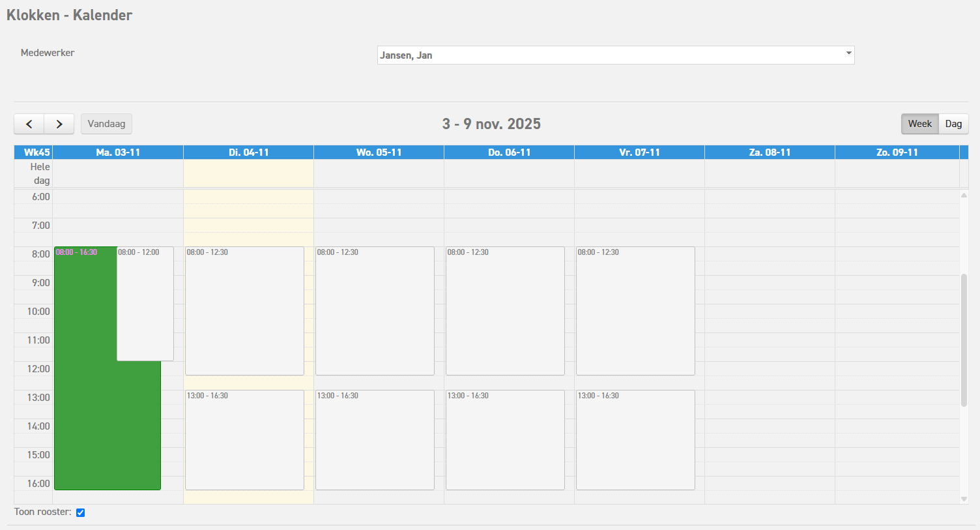This screenshot has height=530, width=980.
Task: Open Tuesday's 08:00 - 12:30 roster block
Action: pyautogui.click(x=244, y=311)
